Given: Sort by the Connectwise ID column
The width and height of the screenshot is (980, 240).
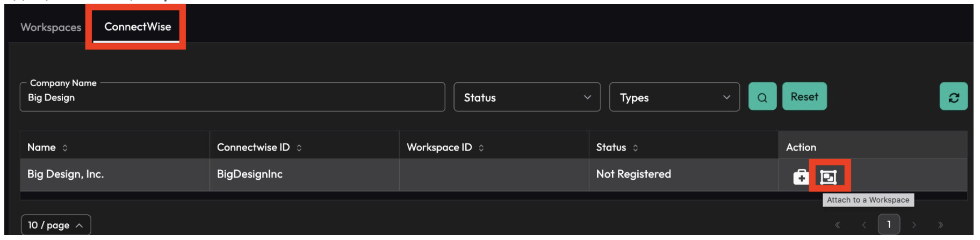Looking at the screenshot, I should click(299, 147).
